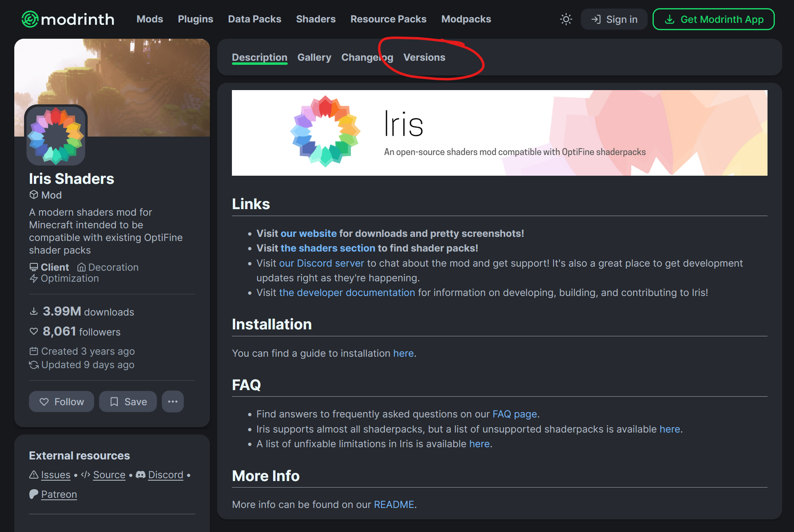Click 'here' for unfixable limitations list
The height and width of the screenshot is (532, 794).
[x=479, y=444]
